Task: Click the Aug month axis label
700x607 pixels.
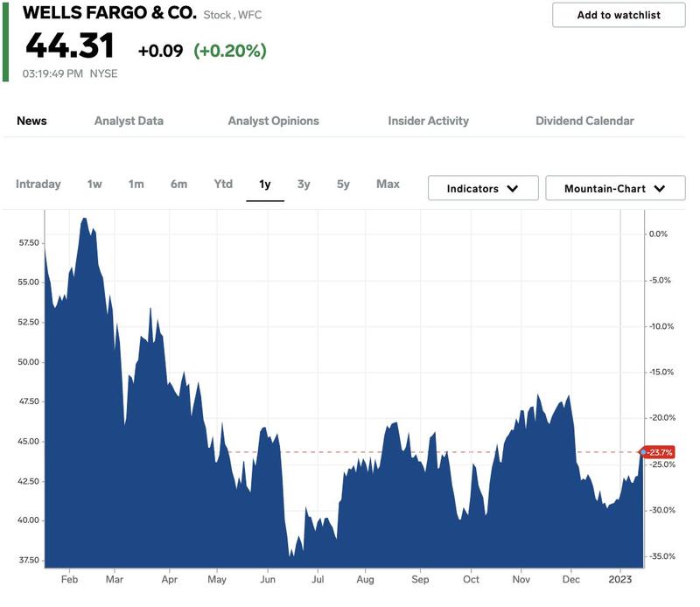Action: tap(365, 580)
